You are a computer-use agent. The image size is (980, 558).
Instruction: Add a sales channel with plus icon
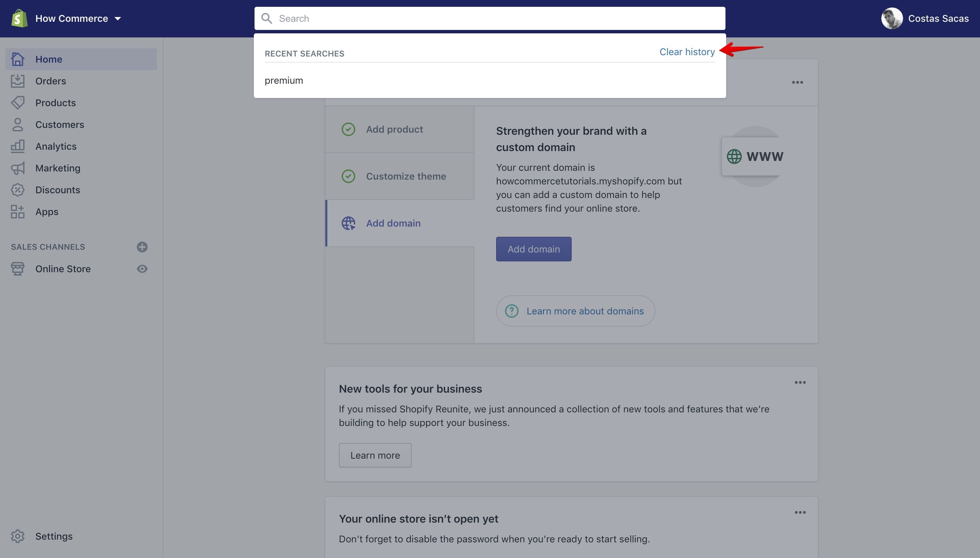[x=142, y=247]
